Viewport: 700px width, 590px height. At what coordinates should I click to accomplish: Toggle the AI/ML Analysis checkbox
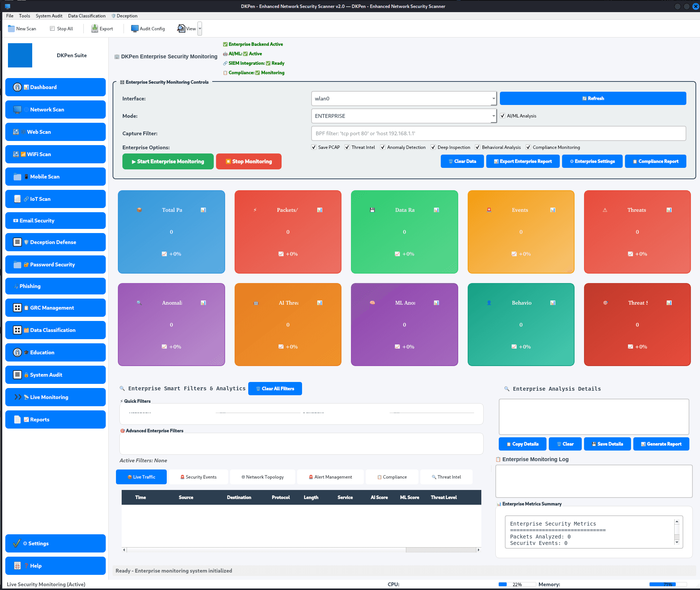(x=503, y=116)
